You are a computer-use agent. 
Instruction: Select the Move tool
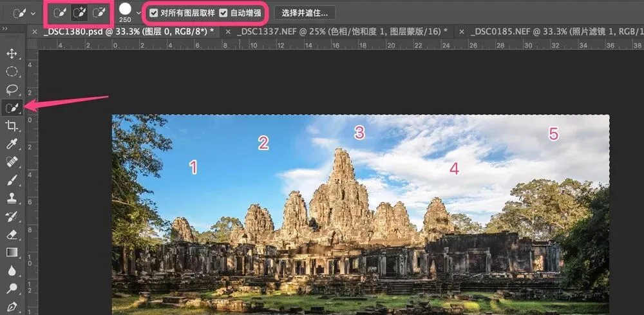[12, 54]
